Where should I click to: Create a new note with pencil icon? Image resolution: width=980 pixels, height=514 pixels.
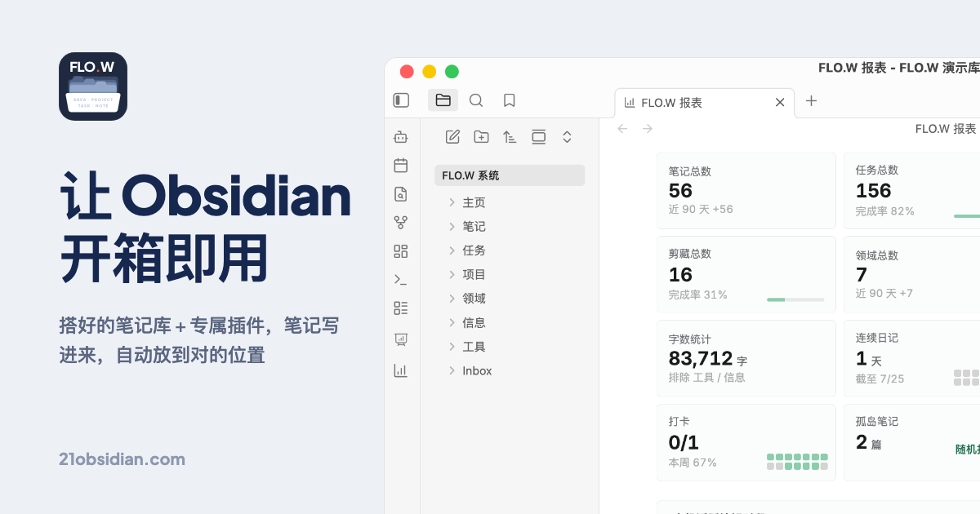tap(452, 137)
